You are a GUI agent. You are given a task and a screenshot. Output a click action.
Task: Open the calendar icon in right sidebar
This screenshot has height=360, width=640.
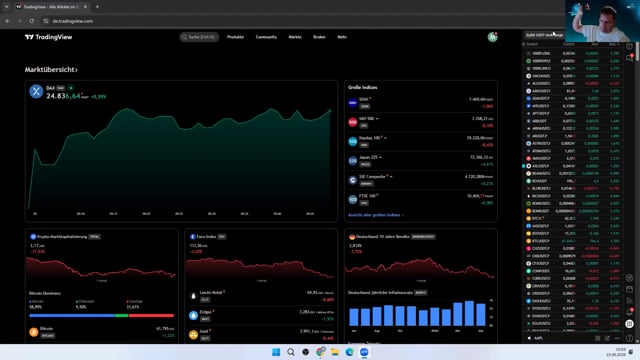point(629,289)
